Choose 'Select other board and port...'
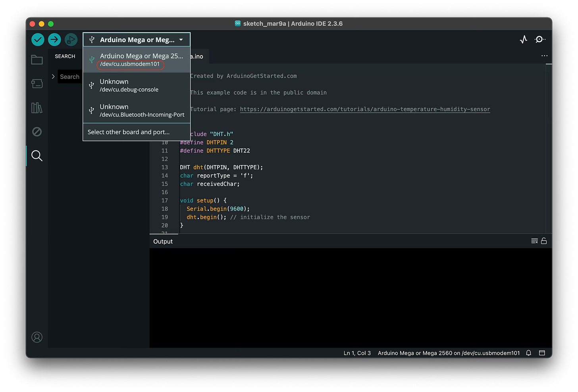This screenshot has width=578, height=392. (128, 132)
